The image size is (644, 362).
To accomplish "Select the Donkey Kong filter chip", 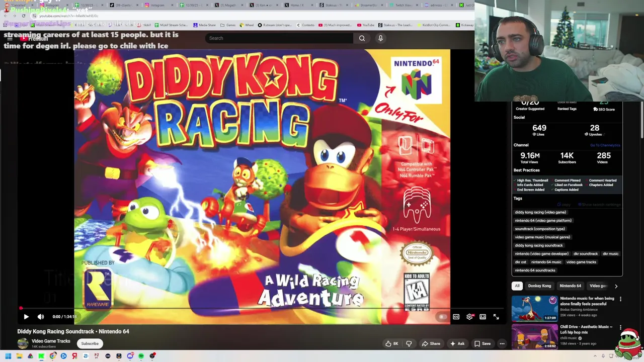I will tap(539, 286).
